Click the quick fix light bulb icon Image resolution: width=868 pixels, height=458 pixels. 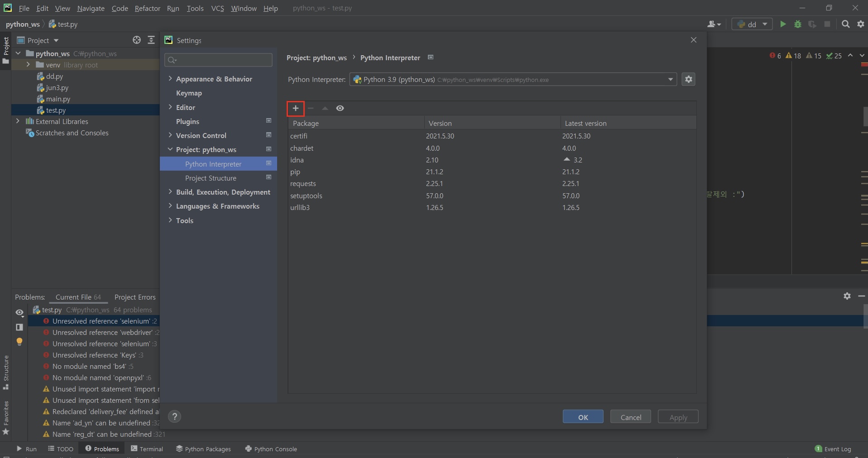tap(19, 342)
